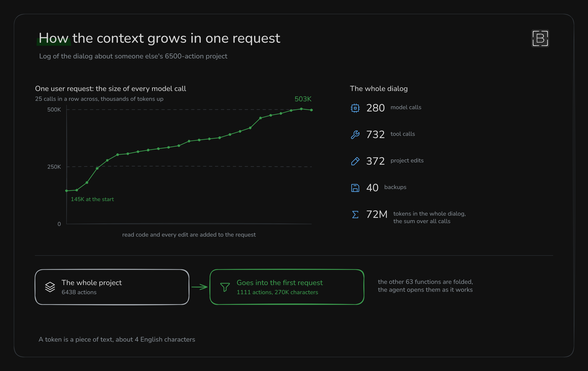Click the first data point at 145K
Image resolution: width=588 pixels, height=371 pixels.
[66, 191]
